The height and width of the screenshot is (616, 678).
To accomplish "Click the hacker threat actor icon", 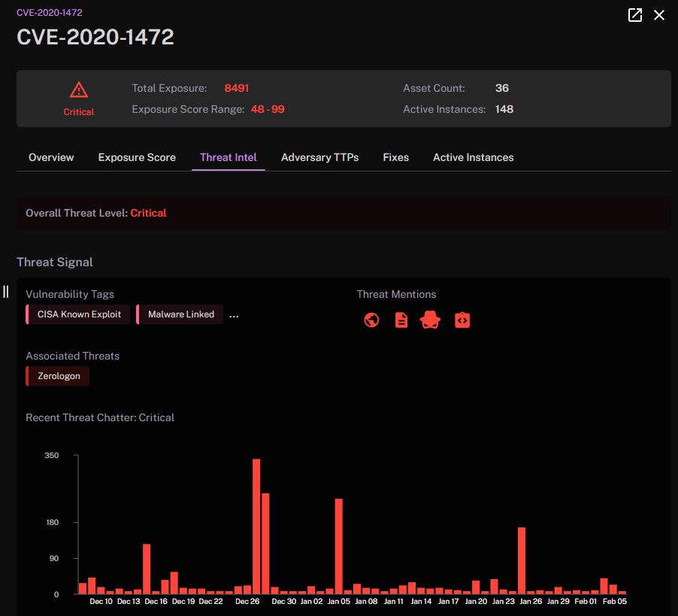I will (x=430, y=320).
